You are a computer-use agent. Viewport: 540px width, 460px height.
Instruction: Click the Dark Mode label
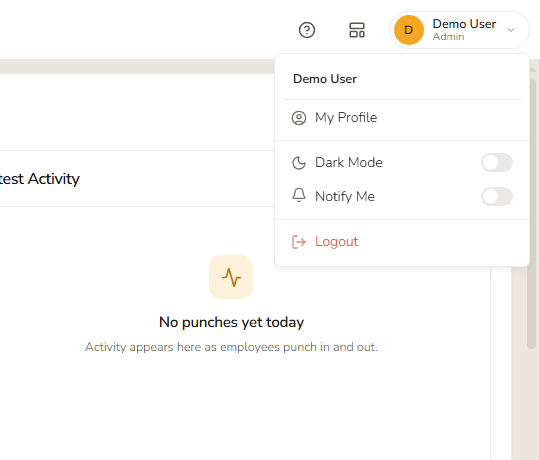pos(349,163)
